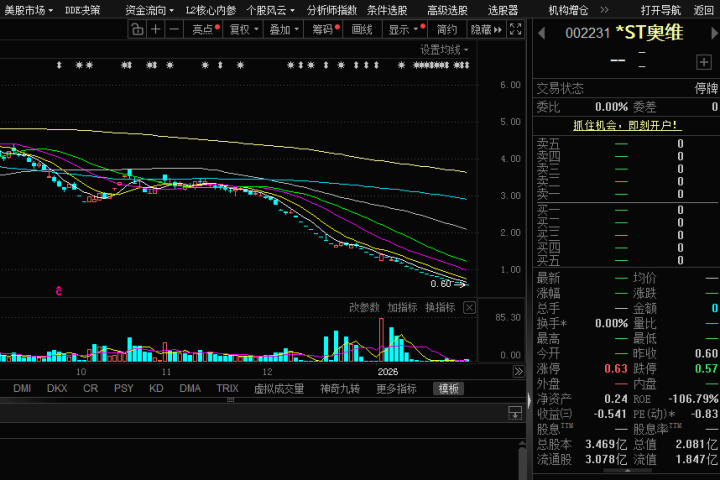Expand the 设置均线 dropdown

pos(444,49)
